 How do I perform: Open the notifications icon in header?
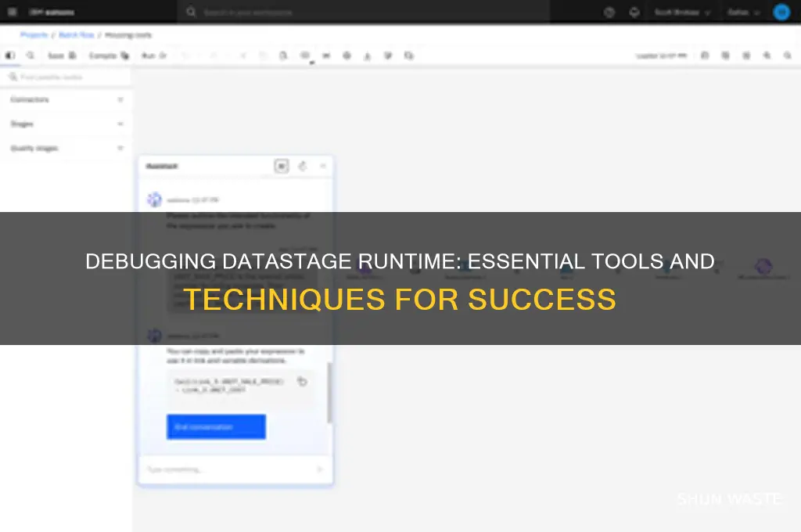point(634,13)
